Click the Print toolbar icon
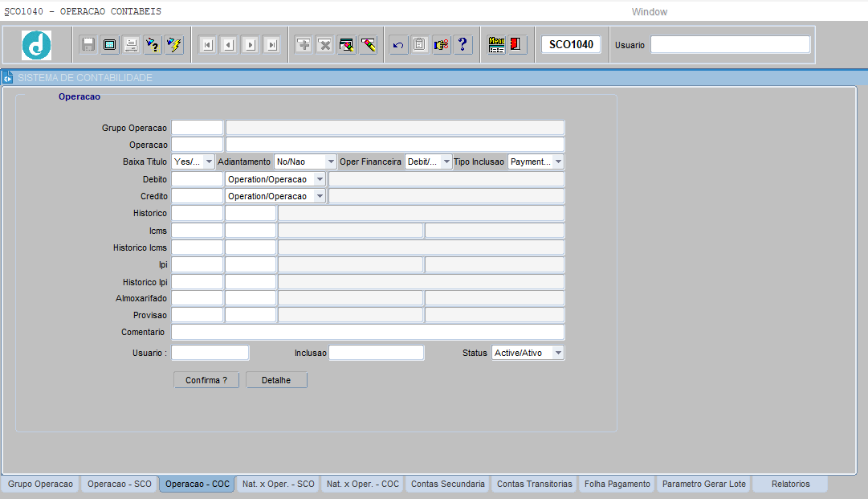The height and width of the screenshot is (499, 868). [131, 45]
